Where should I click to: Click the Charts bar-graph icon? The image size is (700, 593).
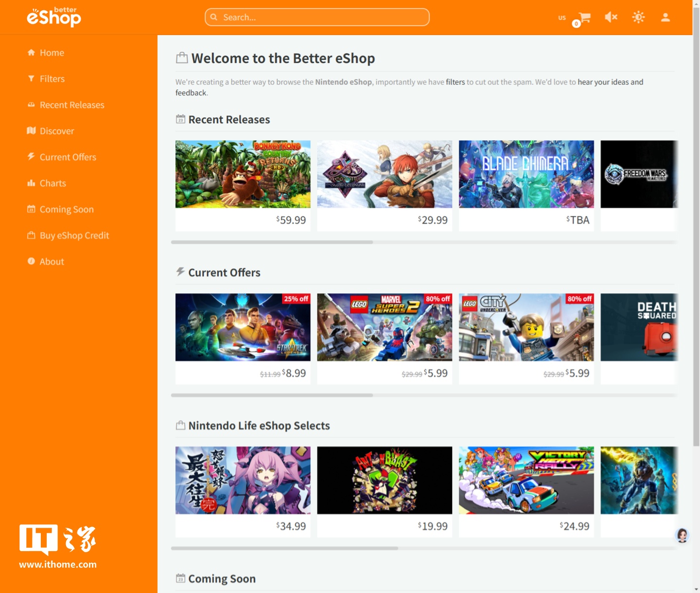(31, 183)
